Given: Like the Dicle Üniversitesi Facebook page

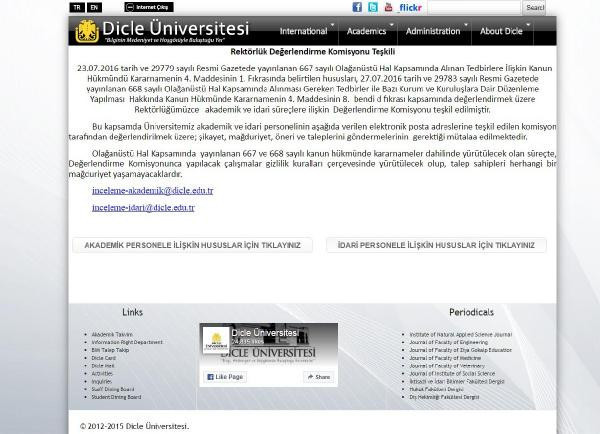Looking at the screenshot, I should 225,377.
